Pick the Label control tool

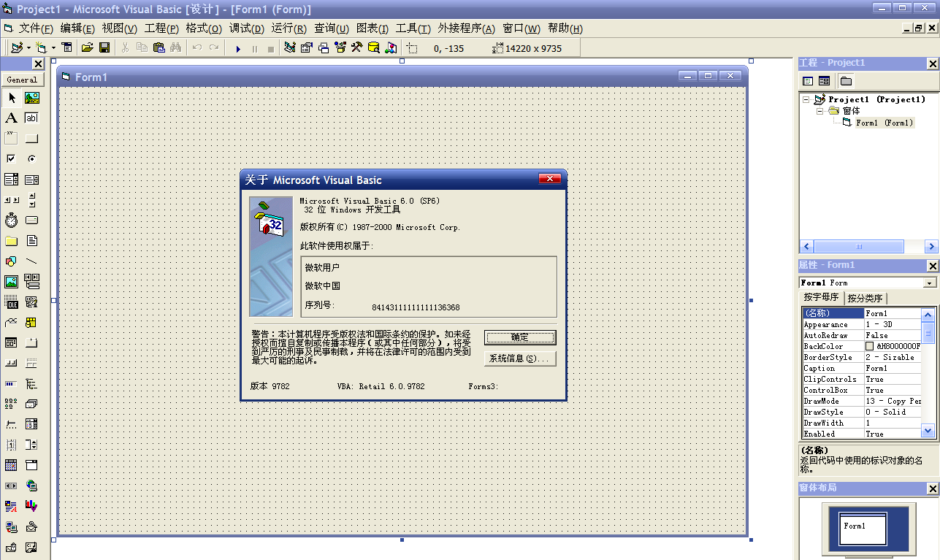[x=12, y=118]
